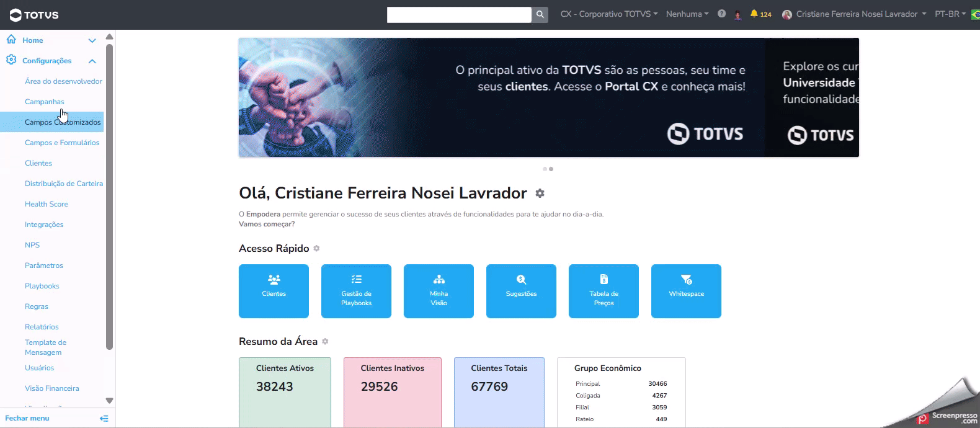Click the Portal CX banner image
Viewport: 980px width, 428px height.
pyautogui.click(x=501, y=97)
